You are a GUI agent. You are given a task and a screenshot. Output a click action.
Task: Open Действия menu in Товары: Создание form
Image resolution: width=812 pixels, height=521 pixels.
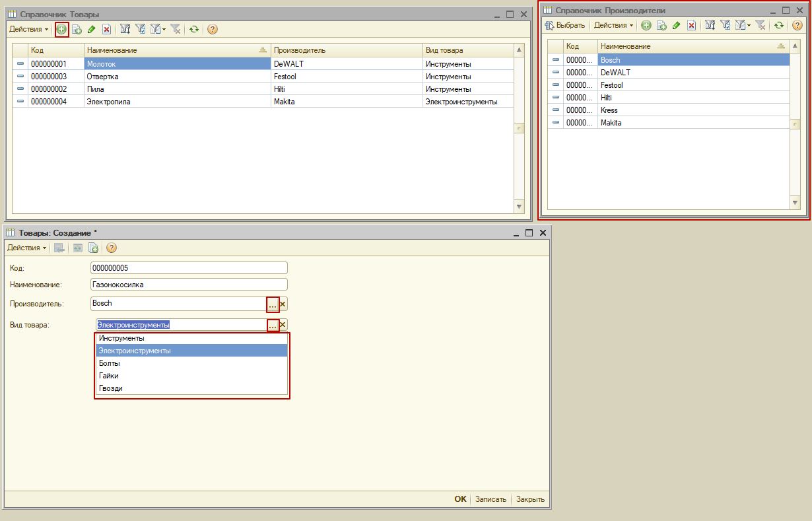tap(26, 248)
